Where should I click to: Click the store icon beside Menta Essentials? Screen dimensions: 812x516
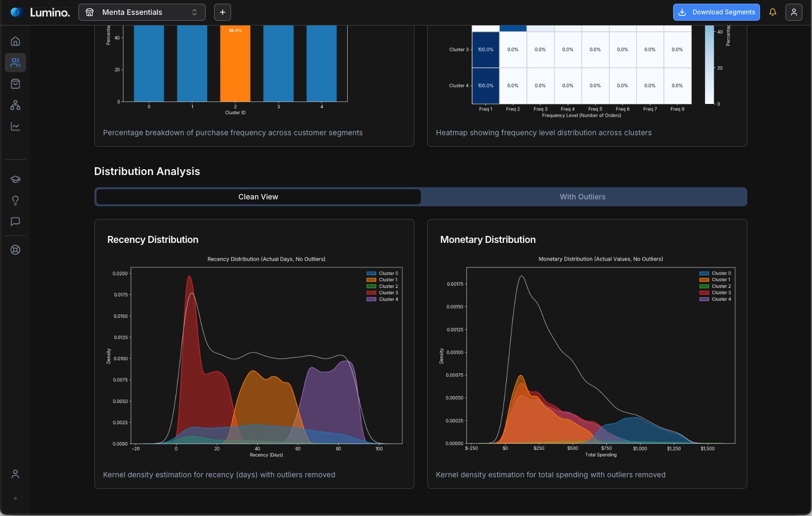(90, 12)
